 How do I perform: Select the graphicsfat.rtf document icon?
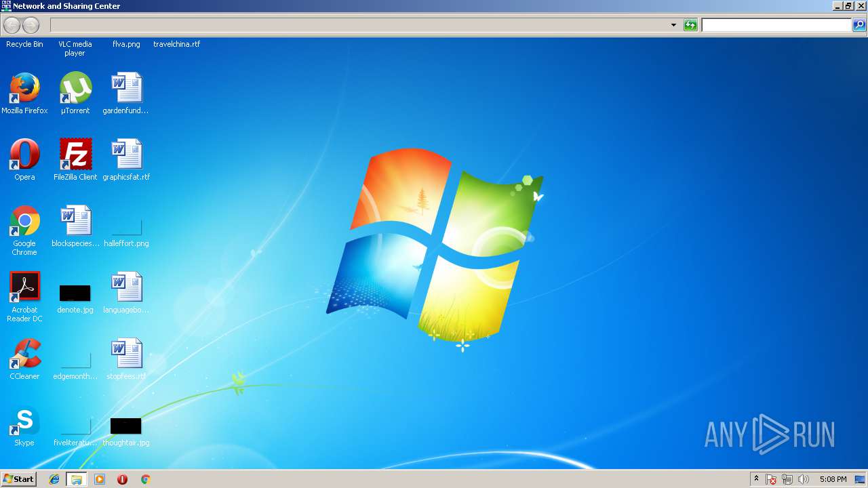click(x=126, y=155)
